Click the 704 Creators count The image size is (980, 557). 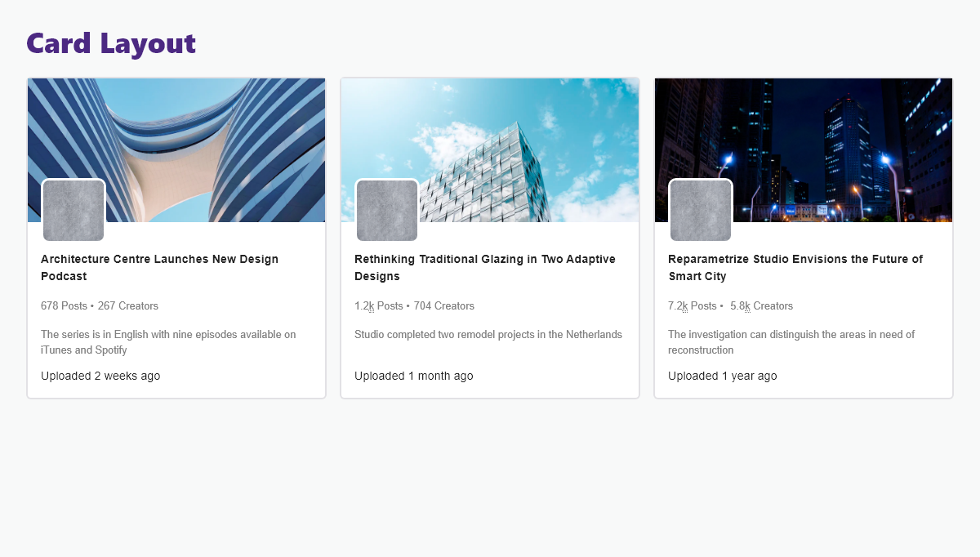point(444,306)
